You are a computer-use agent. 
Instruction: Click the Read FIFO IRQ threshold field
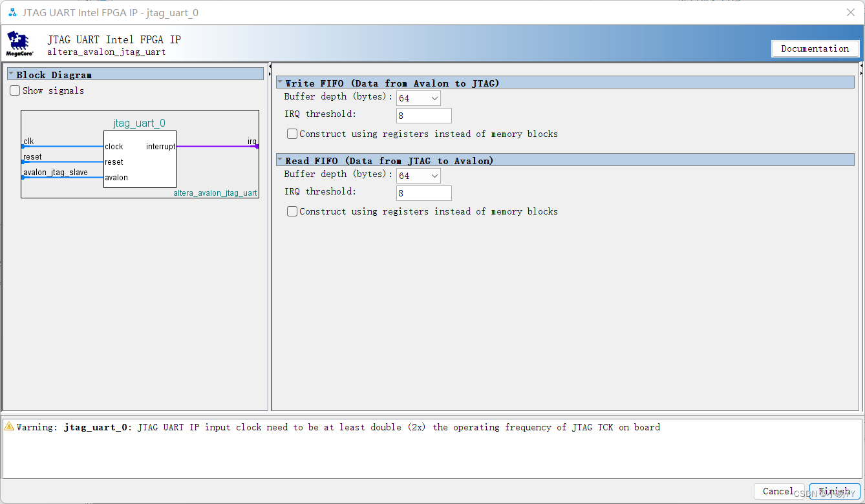point(424,193)
